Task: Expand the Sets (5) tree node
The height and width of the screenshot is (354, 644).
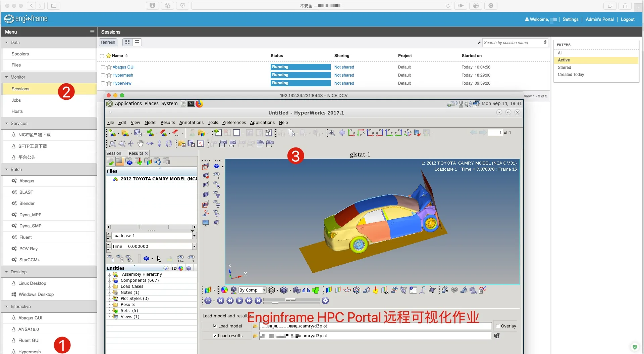Action: point(109,311)
